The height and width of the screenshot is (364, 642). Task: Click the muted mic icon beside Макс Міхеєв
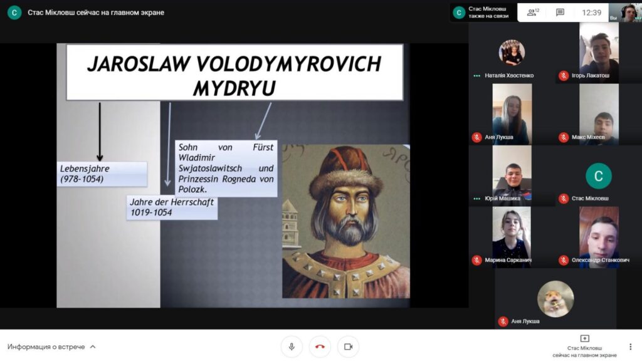(564, 137)
